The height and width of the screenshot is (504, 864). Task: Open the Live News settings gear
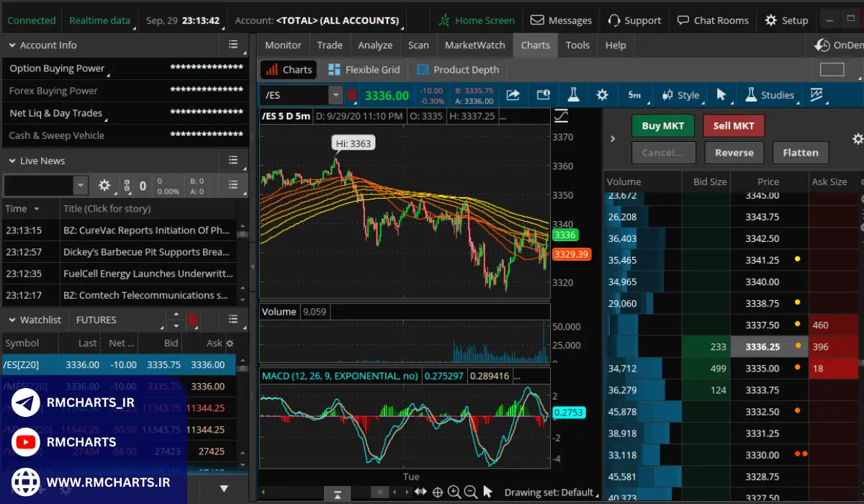[104, 185]
